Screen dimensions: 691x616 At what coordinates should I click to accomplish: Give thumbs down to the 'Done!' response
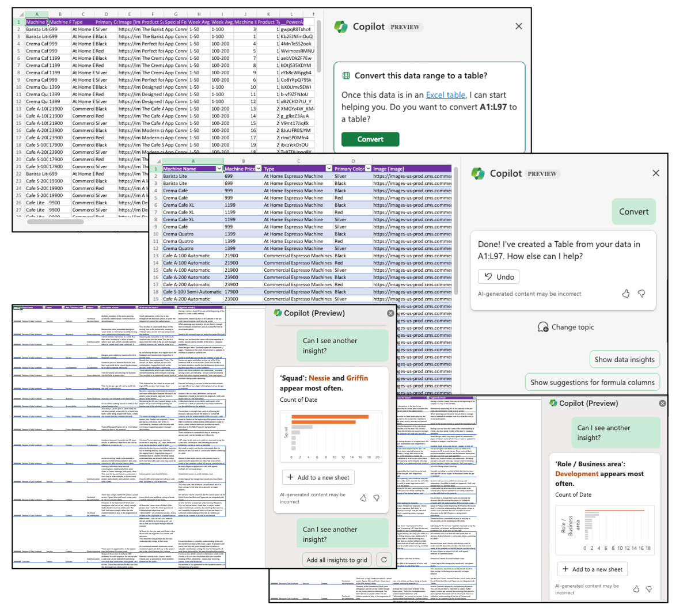pos(641,294)
